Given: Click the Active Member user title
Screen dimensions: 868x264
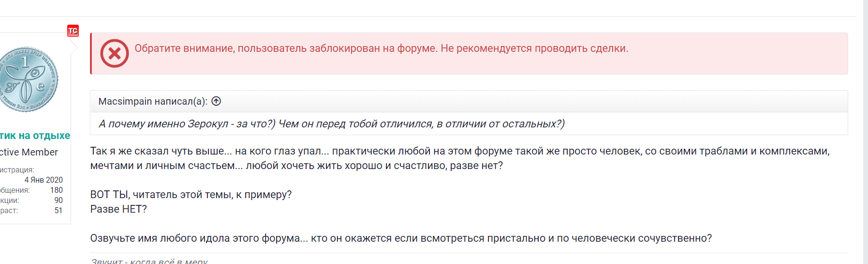Looking at the screenshot, I should tap(29, 152).
